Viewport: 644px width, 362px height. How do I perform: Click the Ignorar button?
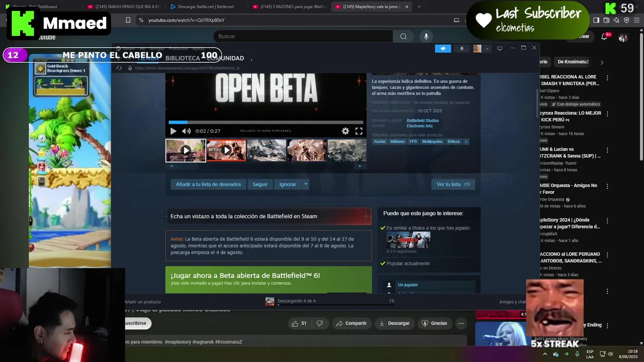click(x=288, y=185)
